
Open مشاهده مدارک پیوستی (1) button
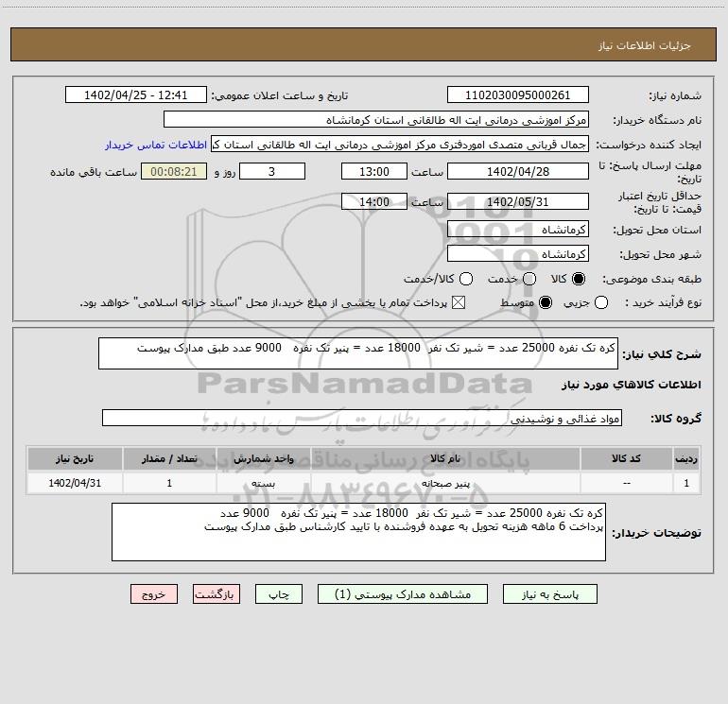click(x=403, y=594)
